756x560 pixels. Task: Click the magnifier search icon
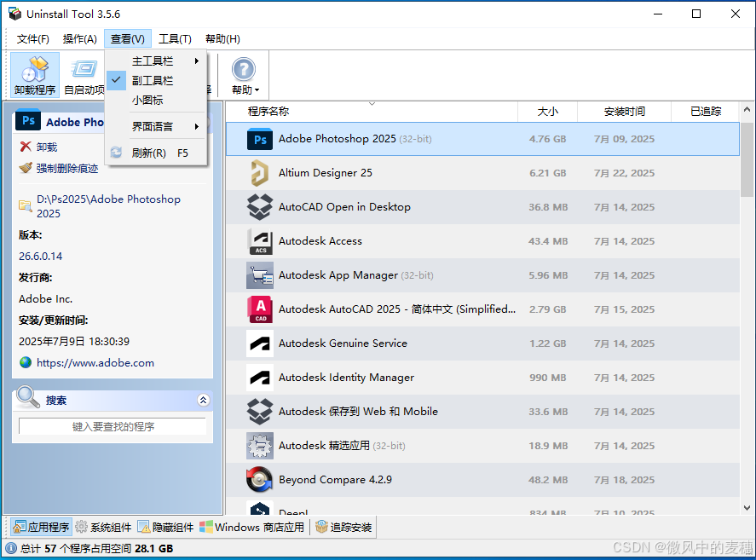[28, 397]
